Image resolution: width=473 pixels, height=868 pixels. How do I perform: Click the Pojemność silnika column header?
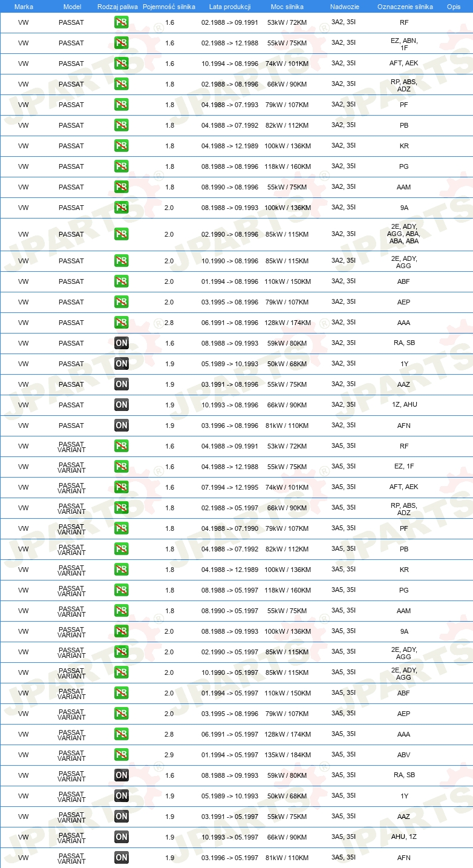tap(169, 7)
